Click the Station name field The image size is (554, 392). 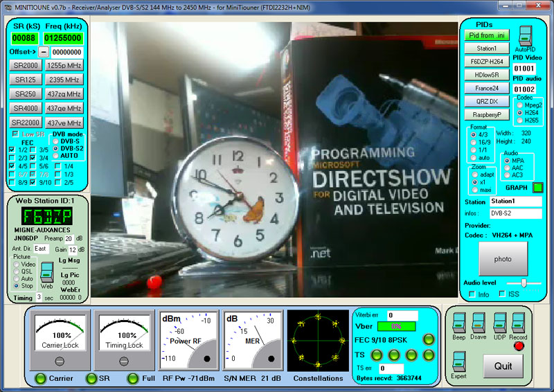click(x=516, y=201)
